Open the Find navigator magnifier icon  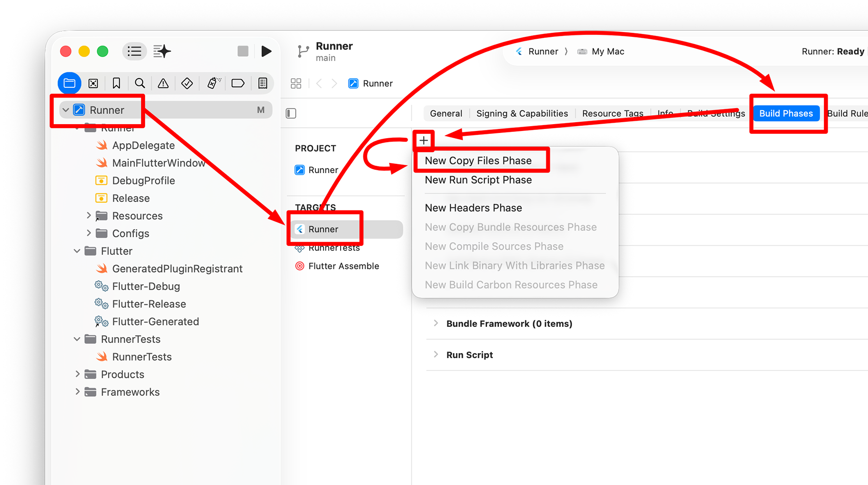[140, 83]
